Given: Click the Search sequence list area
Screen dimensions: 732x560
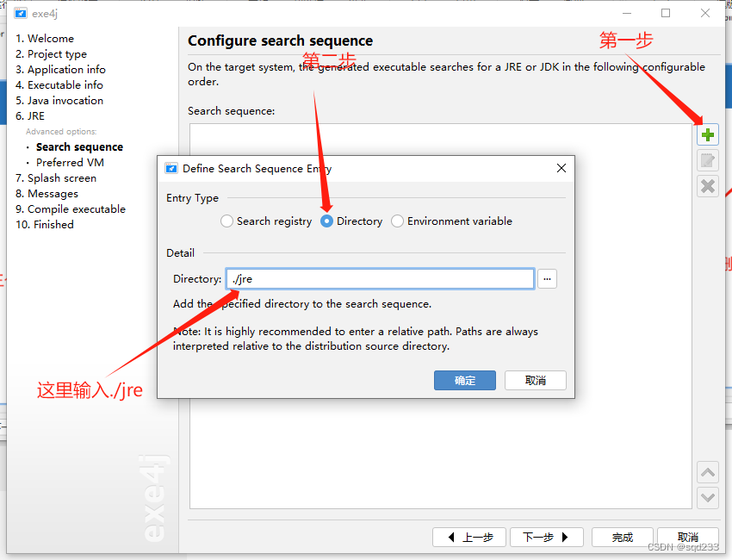Looking at the screenshot, I should tap(441, 316).
